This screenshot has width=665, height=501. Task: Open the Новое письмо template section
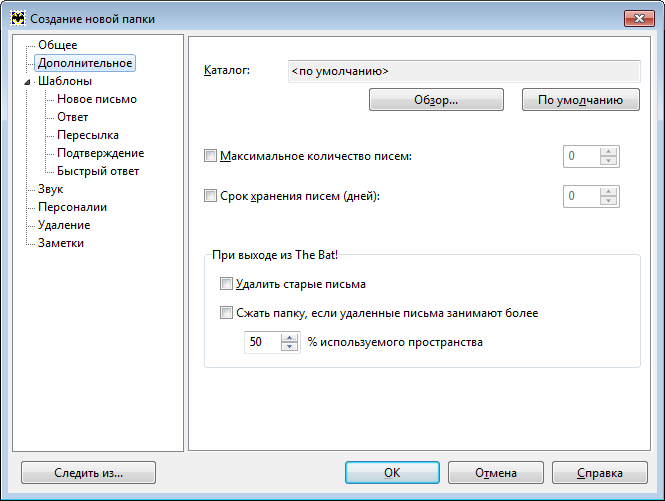click(x=97, y=99)
